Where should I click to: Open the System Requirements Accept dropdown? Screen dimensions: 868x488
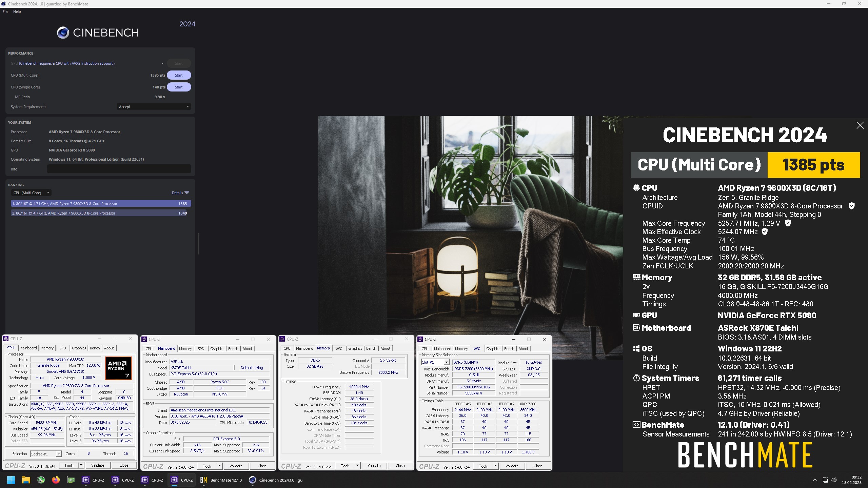154,107
